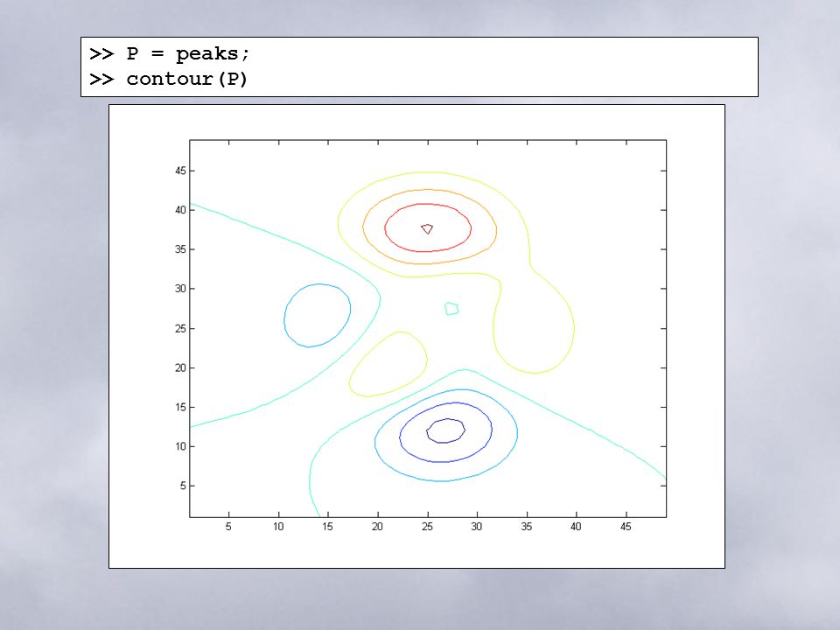Image resolution: width=840 pixels, height=630 pixels.
Task: Click x-axis tick label 5
Action: (228, 527)
